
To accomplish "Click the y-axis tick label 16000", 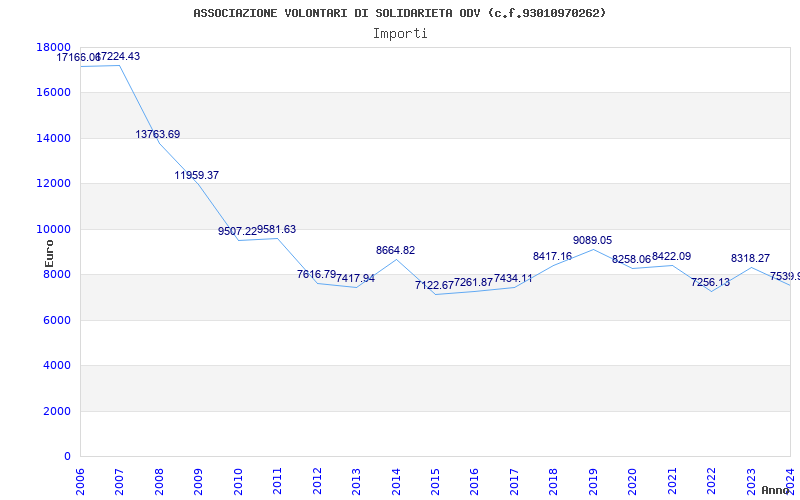I will (x=54, y=92).
